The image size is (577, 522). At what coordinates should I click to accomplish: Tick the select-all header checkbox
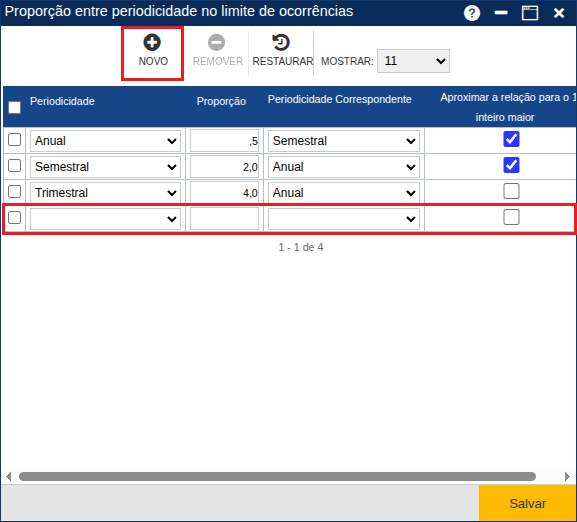coord(15,107)
